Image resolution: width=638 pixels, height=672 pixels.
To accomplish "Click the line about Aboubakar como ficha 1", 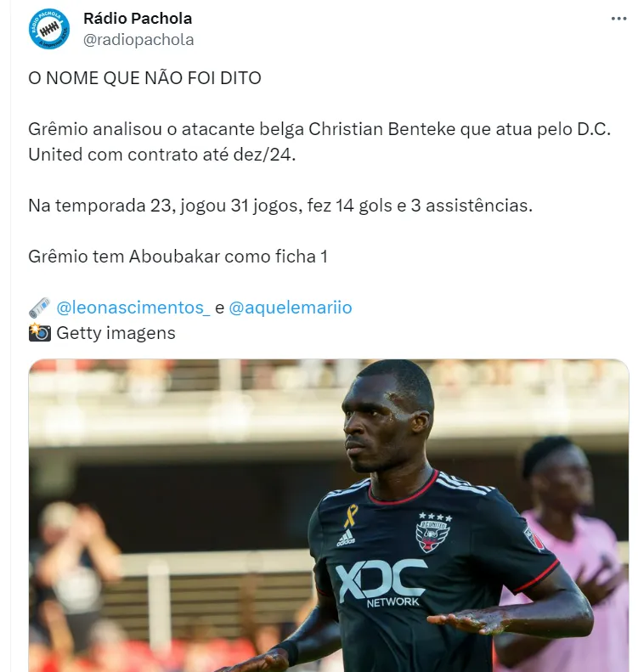I will click(x=178, y=257).
